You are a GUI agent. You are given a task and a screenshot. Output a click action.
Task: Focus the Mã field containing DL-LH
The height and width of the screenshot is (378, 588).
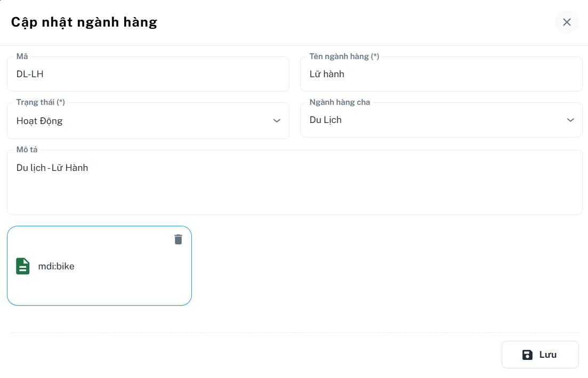(148, 74)
